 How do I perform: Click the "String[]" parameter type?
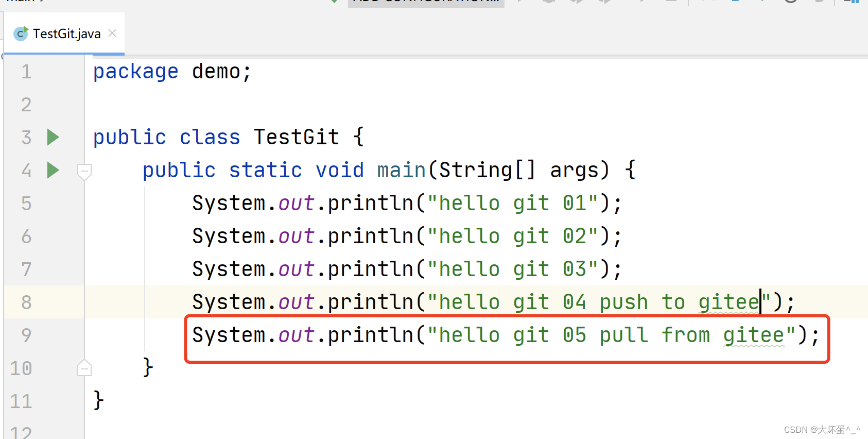(488, 171)
